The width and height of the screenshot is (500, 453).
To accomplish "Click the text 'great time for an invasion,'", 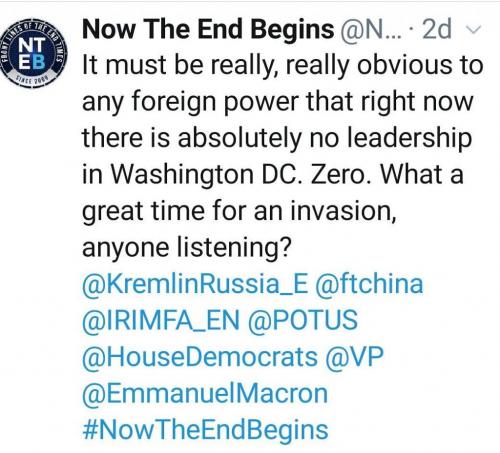I will pos(239,211).
